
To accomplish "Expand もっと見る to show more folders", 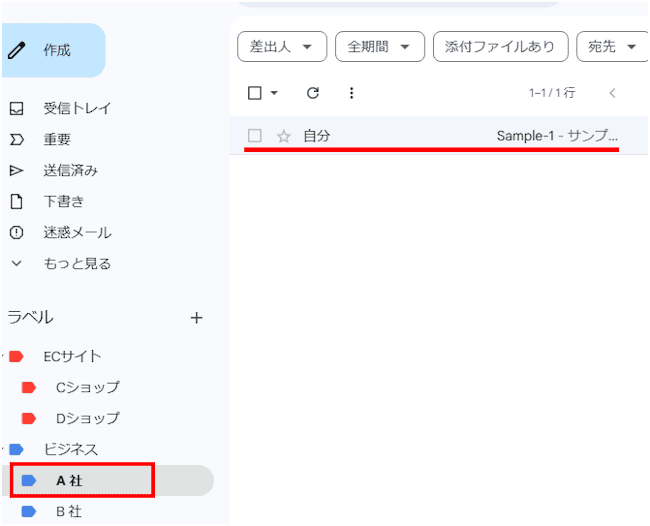I will click(x=77, y=264).
